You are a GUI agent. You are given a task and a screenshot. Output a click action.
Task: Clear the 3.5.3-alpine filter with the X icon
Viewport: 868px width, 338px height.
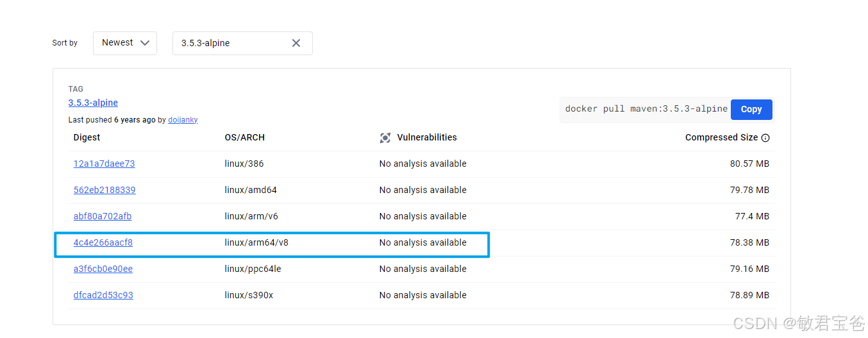coord(296,43)
